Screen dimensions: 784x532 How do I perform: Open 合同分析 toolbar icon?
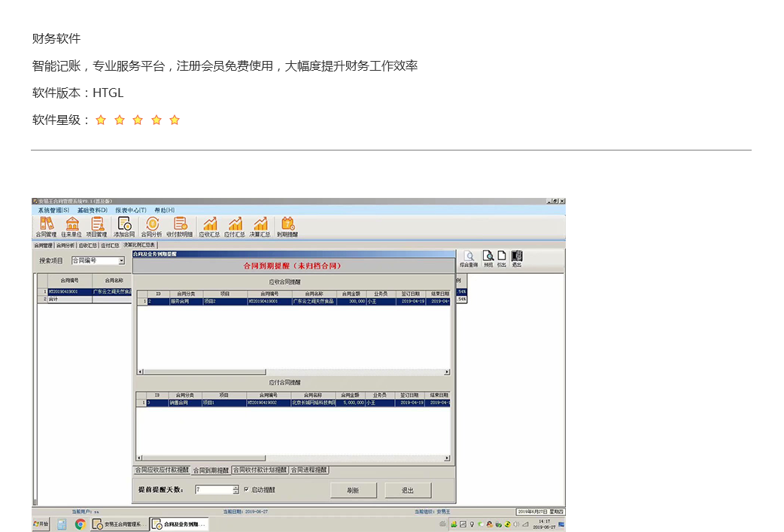coord(151,227)
